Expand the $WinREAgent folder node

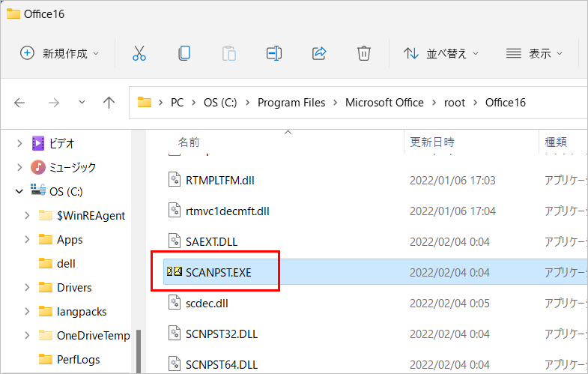coord(27,215)
